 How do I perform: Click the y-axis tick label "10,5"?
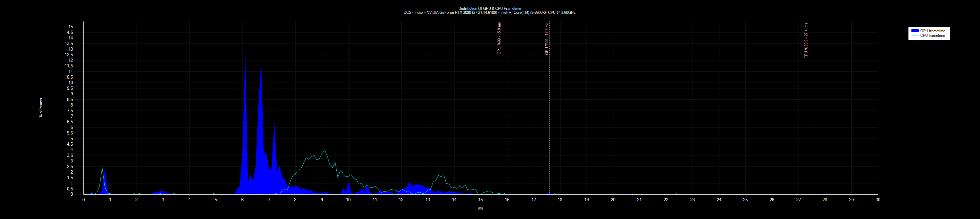pyautogui.click(x=69, y=77)
